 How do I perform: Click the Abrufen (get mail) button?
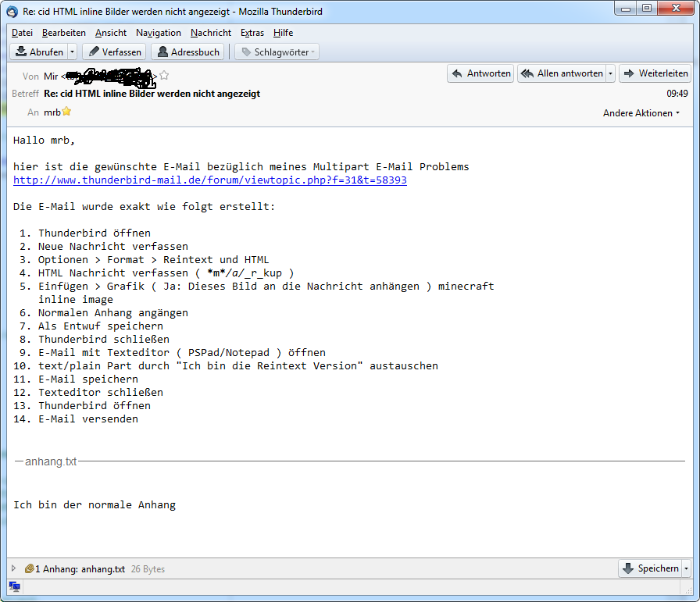point(39,52)
